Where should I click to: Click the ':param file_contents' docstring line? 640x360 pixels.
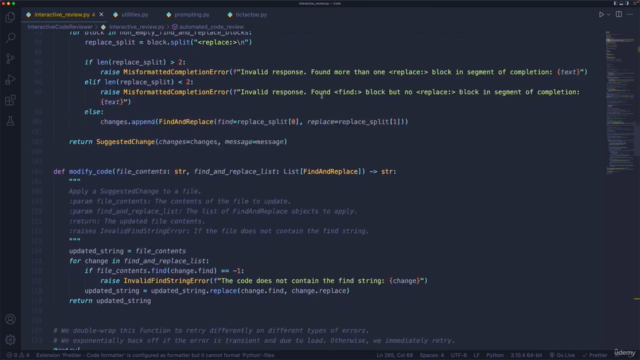[180, 201]
